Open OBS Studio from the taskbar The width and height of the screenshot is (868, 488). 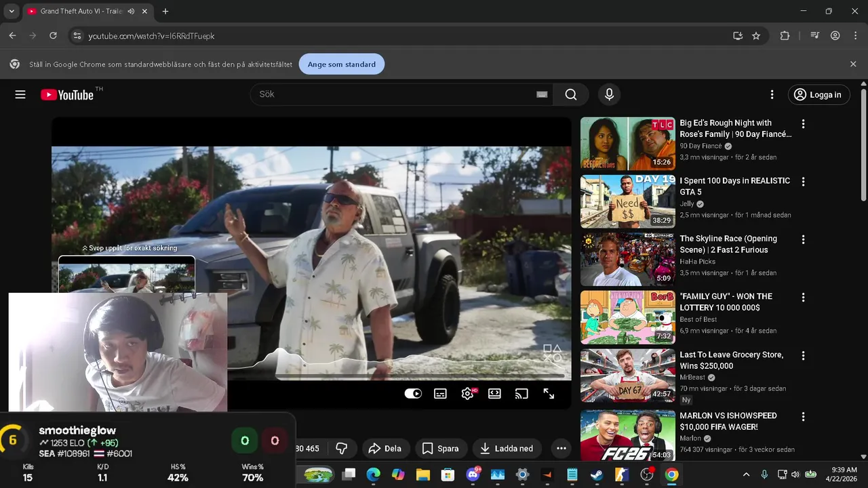(x=647, y=474)
